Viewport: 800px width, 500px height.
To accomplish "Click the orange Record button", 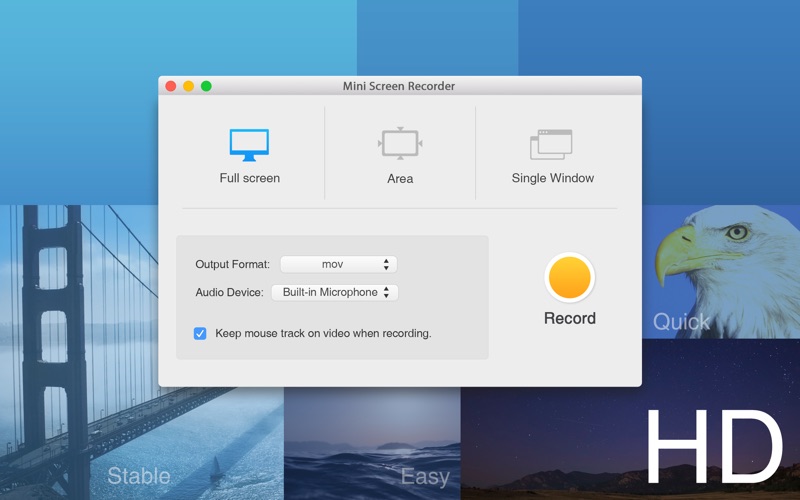I will point(569,277).
